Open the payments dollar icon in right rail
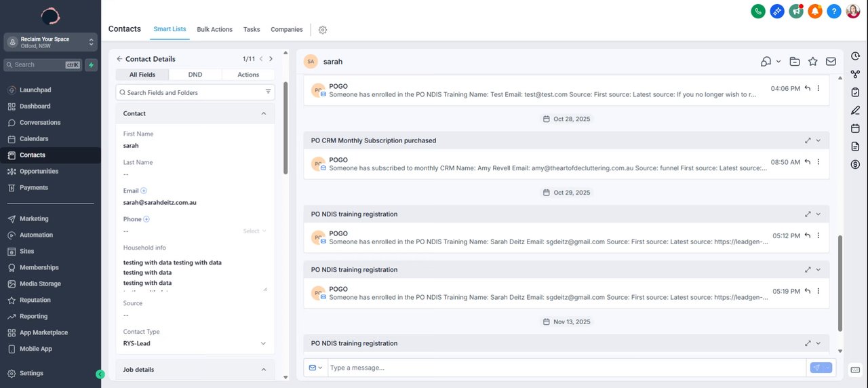The width and height of the screenshot is (868, 388). pos(855,164)
